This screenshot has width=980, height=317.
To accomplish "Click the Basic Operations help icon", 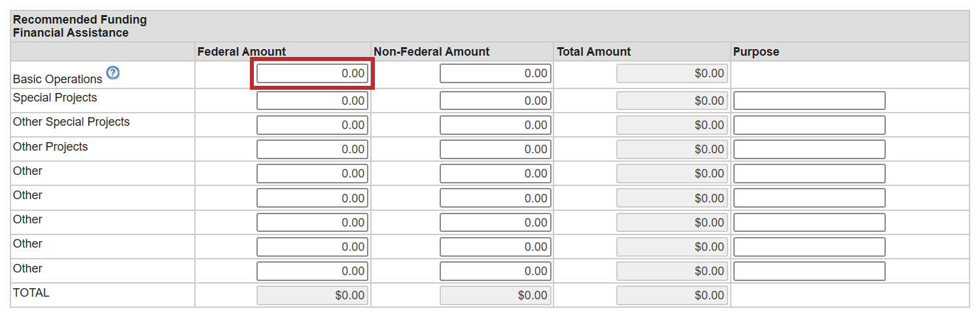I will (113, 73).
